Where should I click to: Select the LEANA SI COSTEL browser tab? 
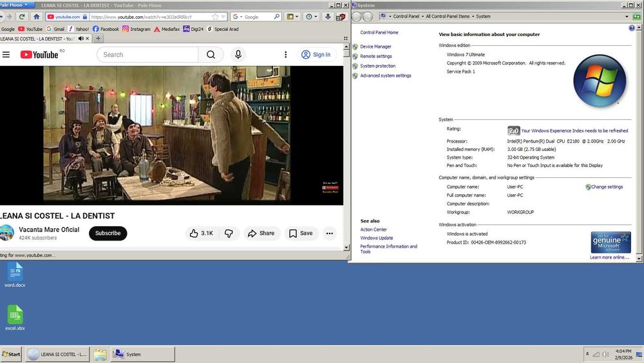(37, 38)
